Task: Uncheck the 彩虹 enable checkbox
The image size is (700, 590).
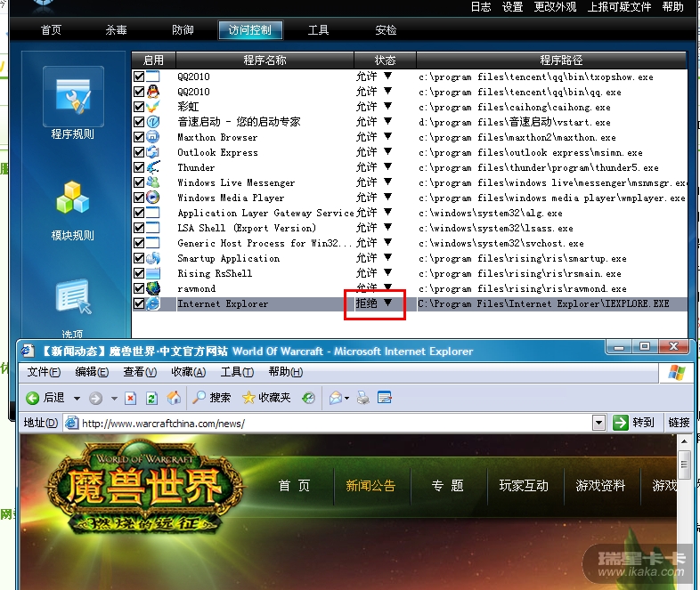Action: click(x=139, y=107)
